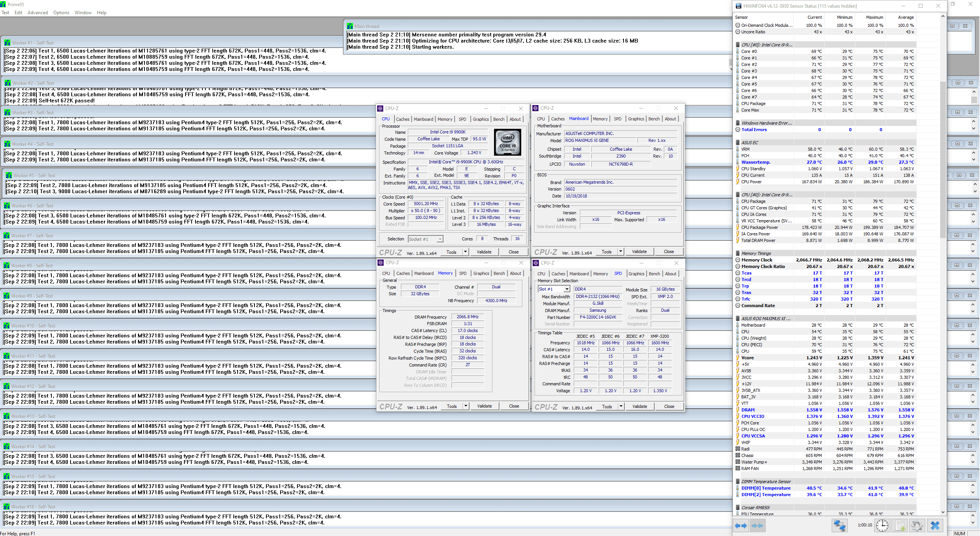This screenshot has width=980, height=536.
Task: Click CPU-Z icon of Memory window title
Action: (381, 263)
